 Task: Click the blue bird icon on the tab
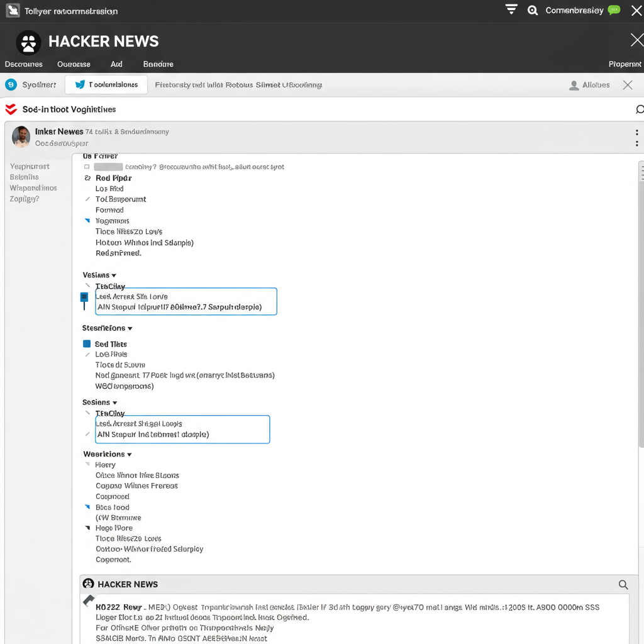click(80, 85)
